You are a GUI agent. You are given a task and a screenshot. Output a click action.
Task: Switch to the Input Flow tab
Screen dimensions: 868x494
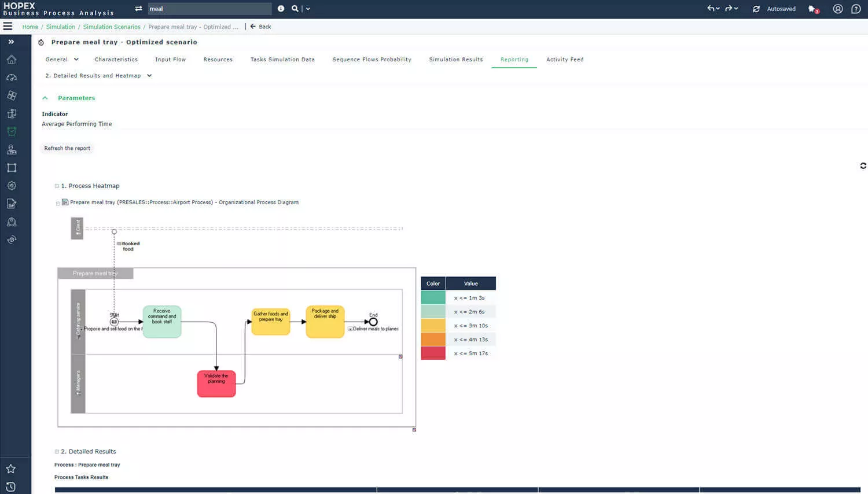tap(170, 59)
